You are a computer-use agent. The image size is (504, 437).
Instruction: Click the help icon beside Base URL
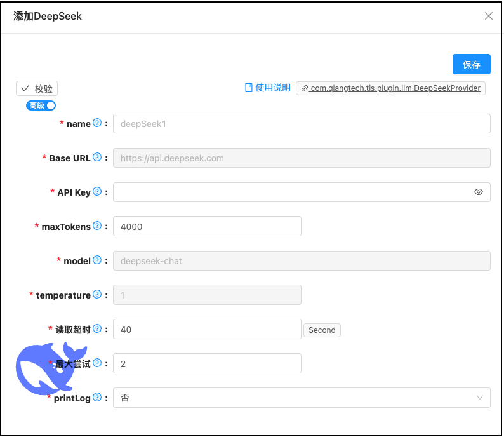(97, 158)
